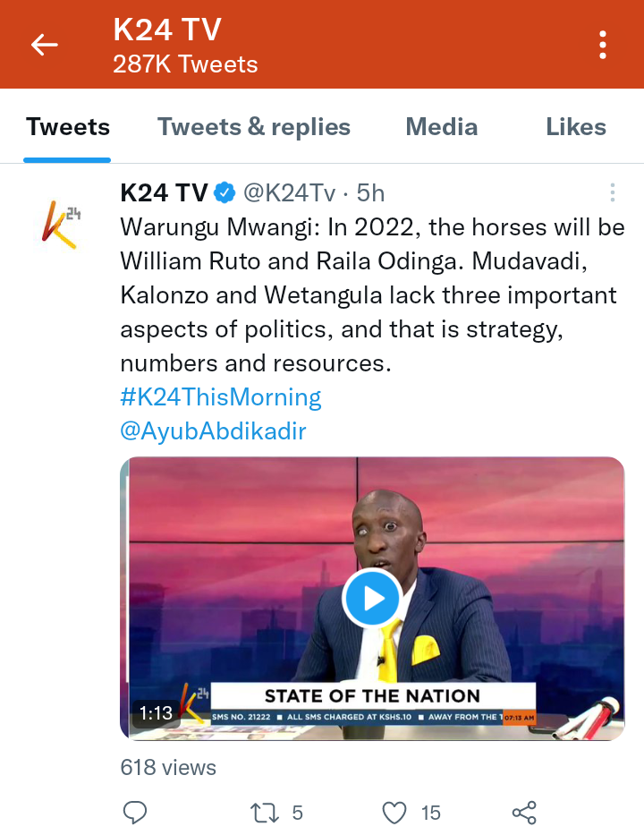Open the 5h timestamp of the tweet
The image size is (644, 835).
pyautogui.click(x=370, y=192)
